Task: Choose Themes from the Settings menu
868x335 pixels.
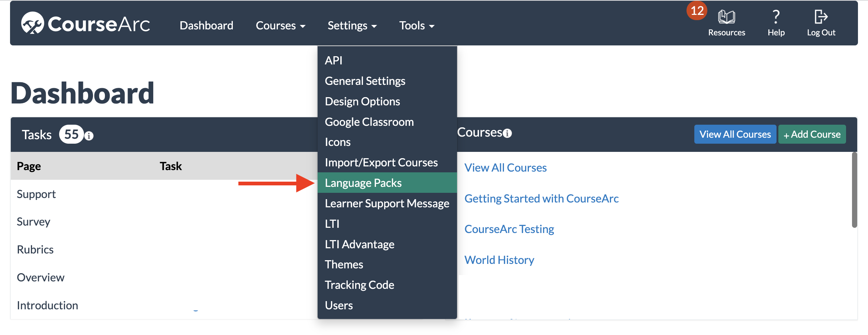Action: pos(387,264)
